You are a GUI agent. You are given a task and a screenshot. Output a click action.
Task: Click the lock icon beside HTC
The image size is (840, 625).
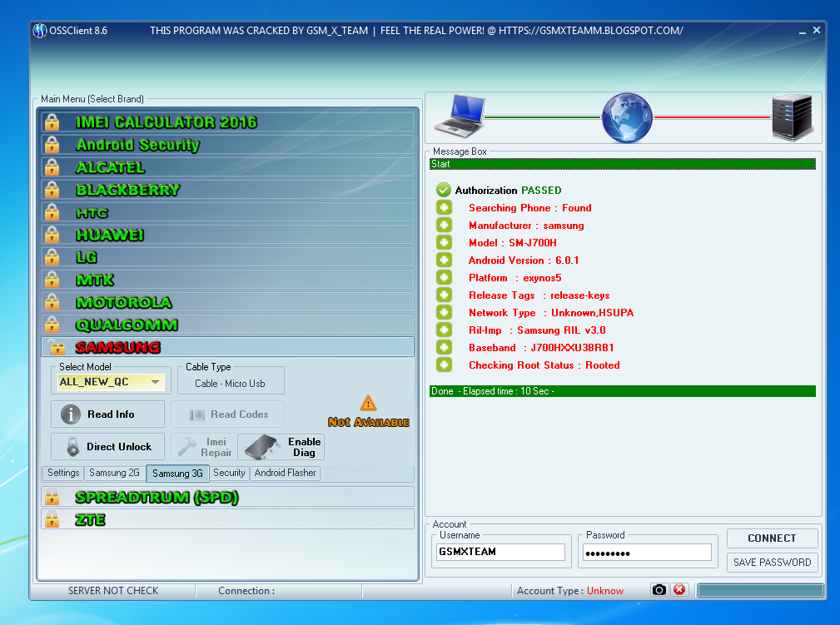pyautogui.click(x=52, y=212)
